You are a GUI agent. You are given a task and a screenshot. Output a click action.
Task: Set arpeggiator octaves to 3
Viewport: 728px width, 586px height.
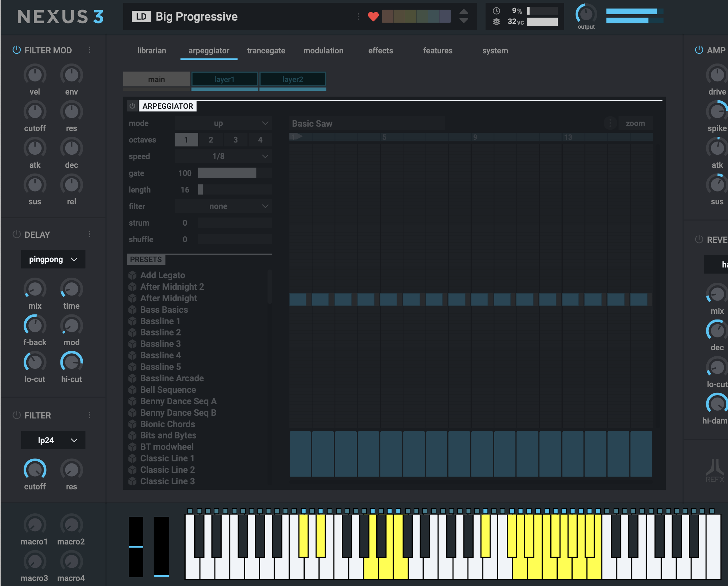pos(235,139)
